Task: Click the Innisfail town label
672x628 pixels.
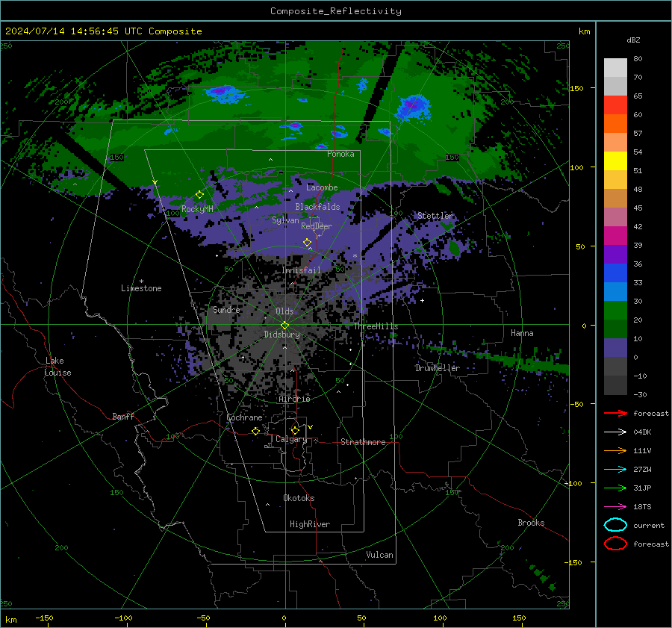Action: 301,270
